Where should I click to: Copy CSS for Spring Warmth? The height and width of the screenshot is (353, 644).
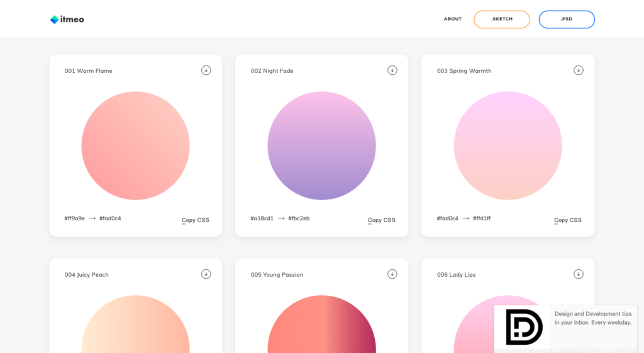tap(568, 220)
